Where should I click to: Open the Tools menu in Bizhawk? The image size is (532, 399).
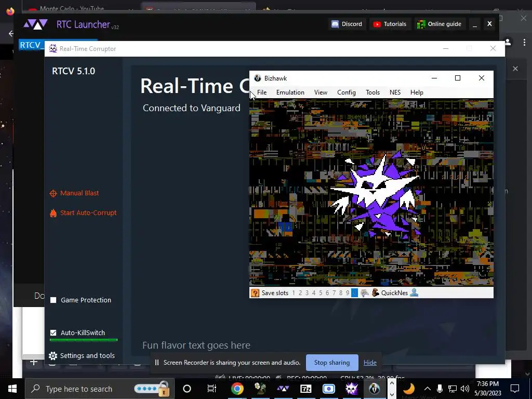(x=373, y=92)
